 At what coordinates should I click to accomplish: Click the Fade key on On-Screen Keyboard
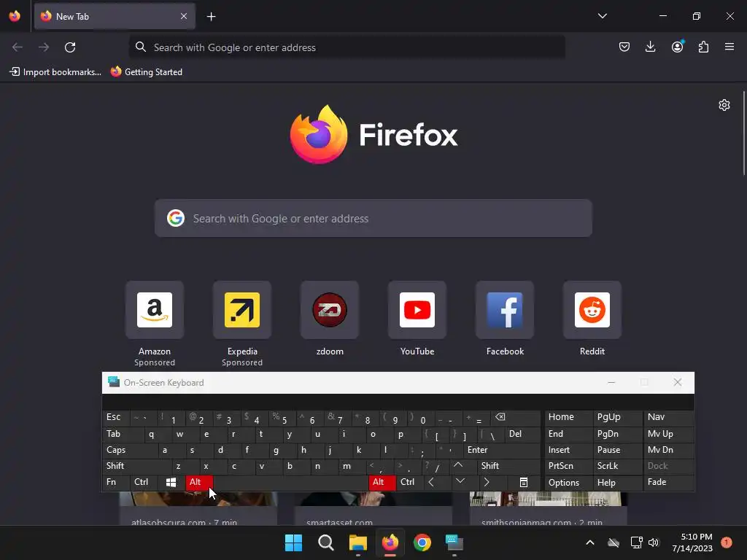668,483
